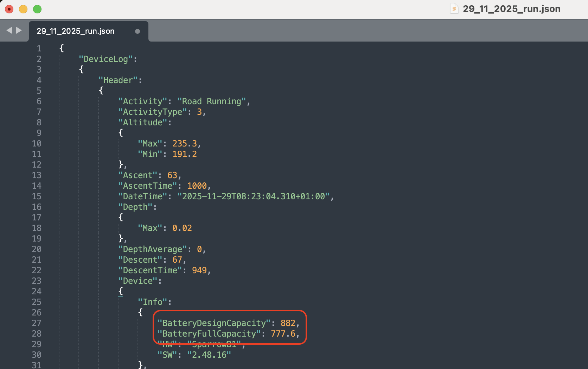Click the back navigation arrow

(x=9, y=30)
